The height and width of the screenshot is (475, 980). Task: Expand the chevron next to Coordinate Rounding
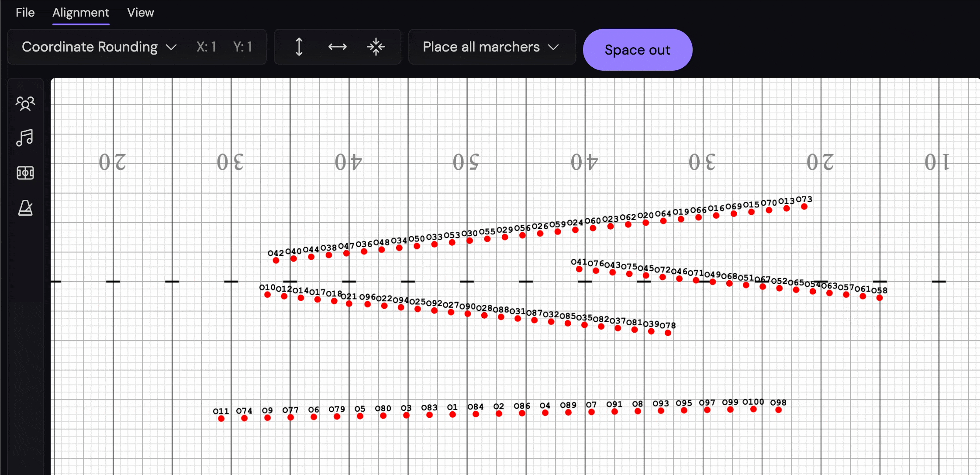click(171, 47)
